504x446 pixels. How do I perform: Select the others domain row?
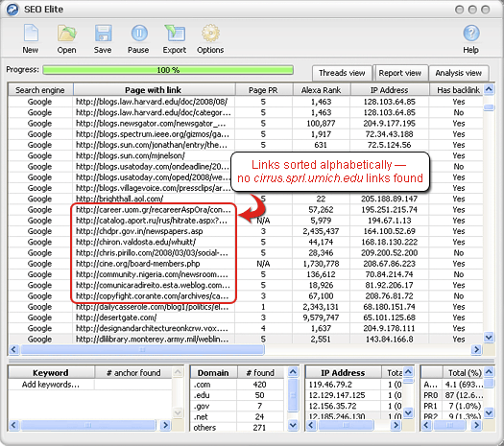pos(237,428)
